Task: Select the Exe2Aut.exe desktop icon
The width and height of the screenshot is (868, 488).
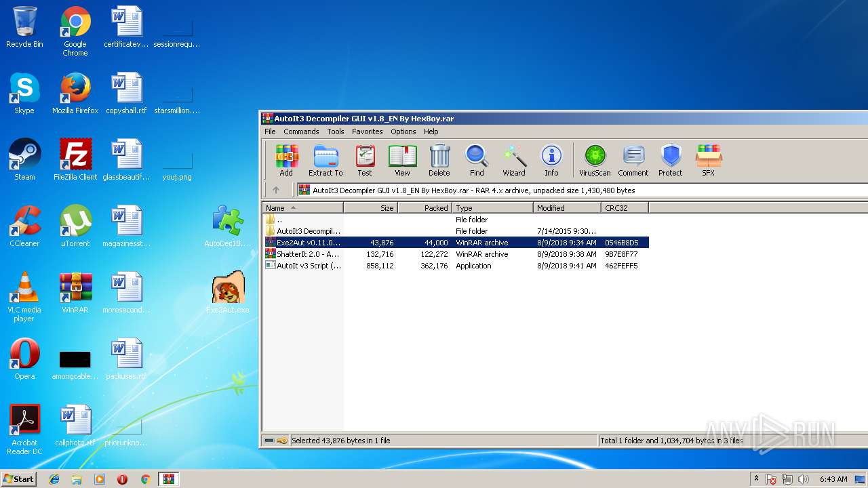Action: 228,293
